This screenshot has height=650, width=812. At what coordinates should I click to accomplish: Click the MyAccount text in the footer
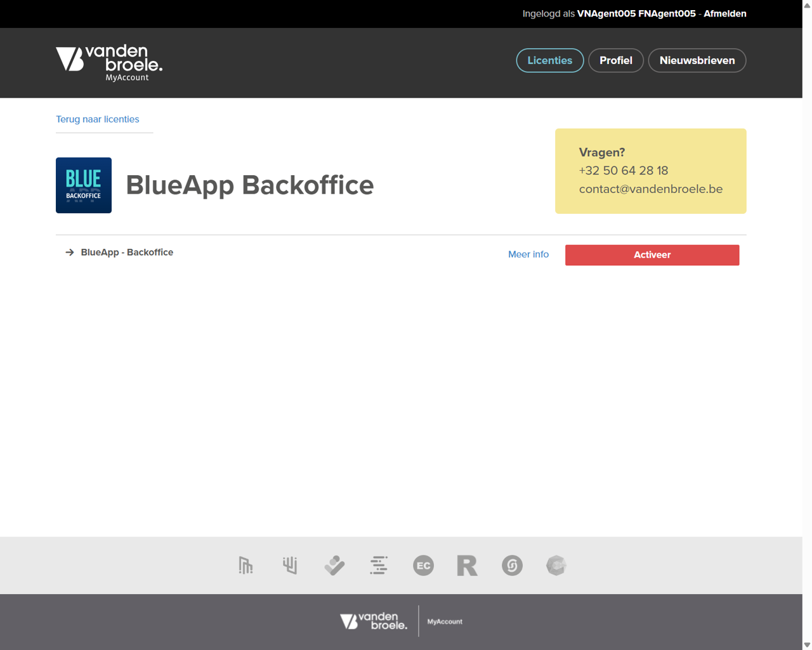pyautogui.click(x=445, y=621)
